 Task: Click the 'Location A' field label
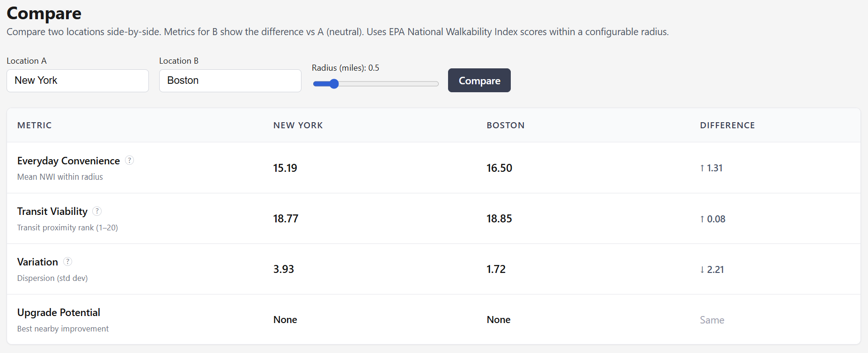[27, 61]
